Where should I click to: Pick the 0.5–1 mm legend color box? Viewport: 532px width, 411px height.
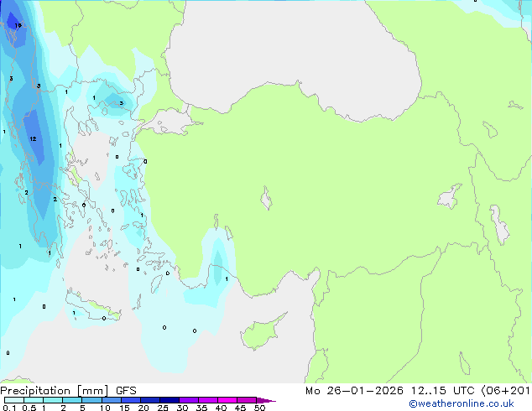[x=34, y=400]
